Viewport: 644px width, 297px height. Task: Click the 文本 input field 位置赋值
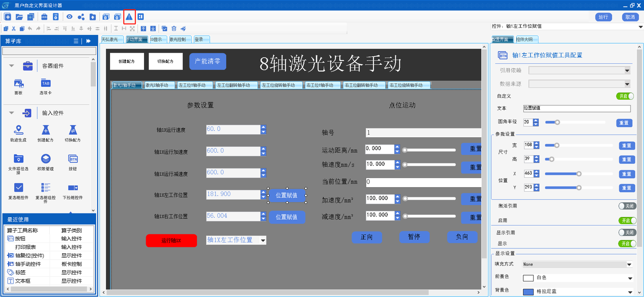pos(577,109)
